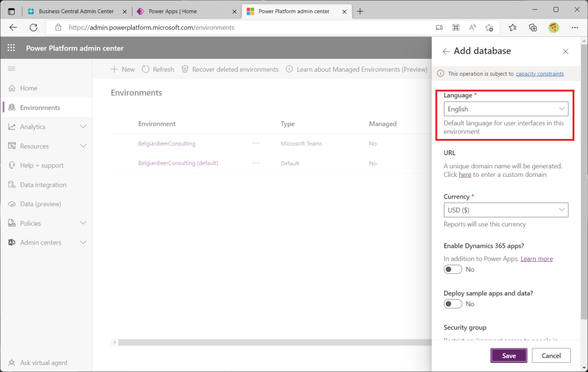Click the Managed column header
This screenshot has width=588, height=372.
tap(382, 124)
